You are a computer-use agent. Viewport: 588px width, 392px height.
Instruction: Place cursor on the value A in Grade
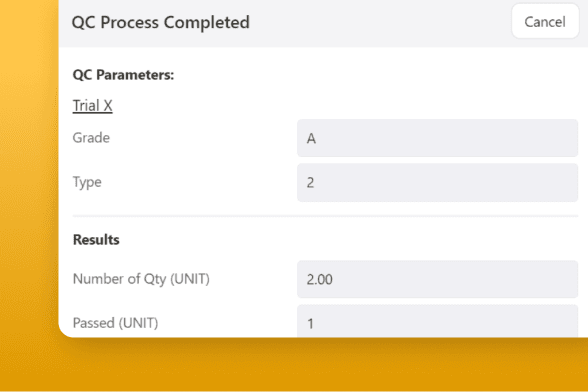[x=311, y=139]
